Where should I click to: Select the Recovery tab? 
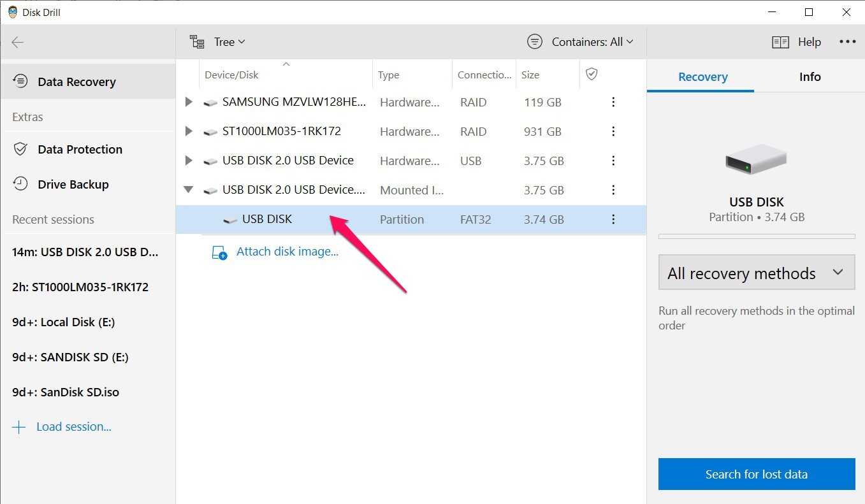[702, 76]
